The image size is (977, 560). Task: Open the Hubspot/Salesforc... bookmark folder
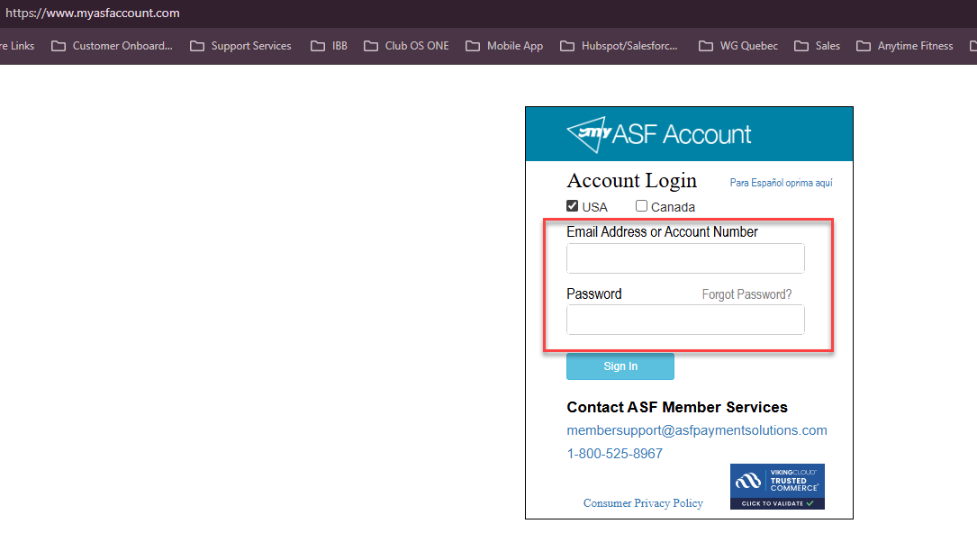(x=619, y=46)
